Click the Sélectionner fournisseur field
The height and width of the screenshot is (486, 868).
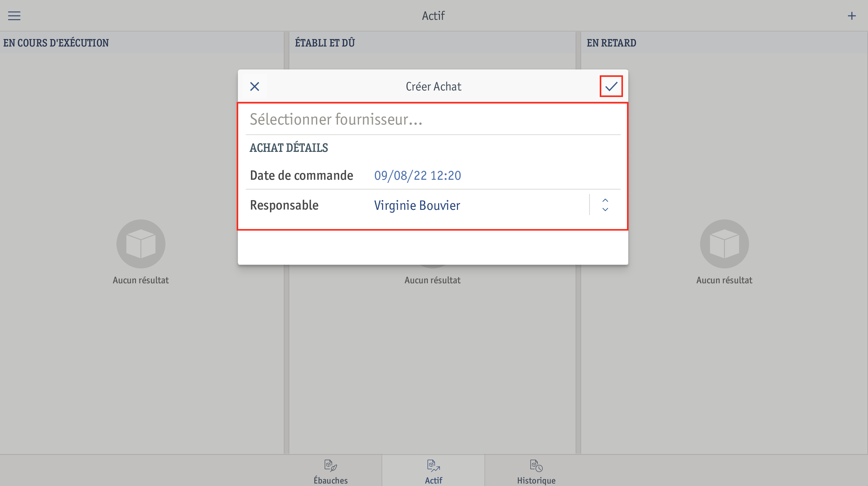pyautogui.click(x=433, y=119)
